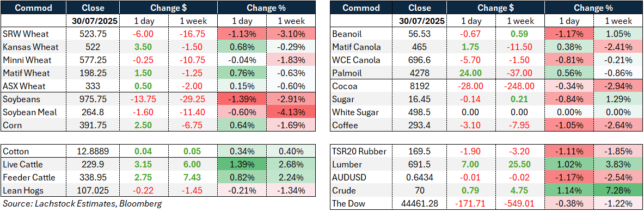
Task: Click the Lumber row label
Action: pyautogui.click(x=346, y=164)
